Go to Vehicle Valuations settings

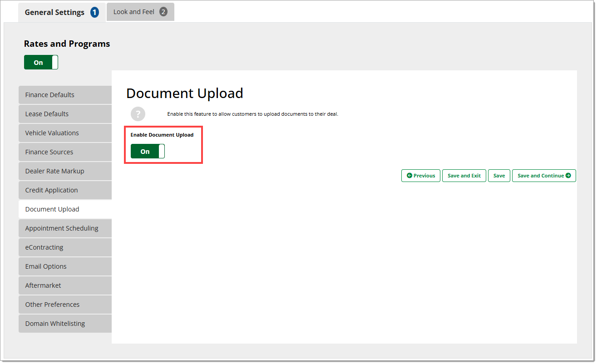(x=65, y=133)
